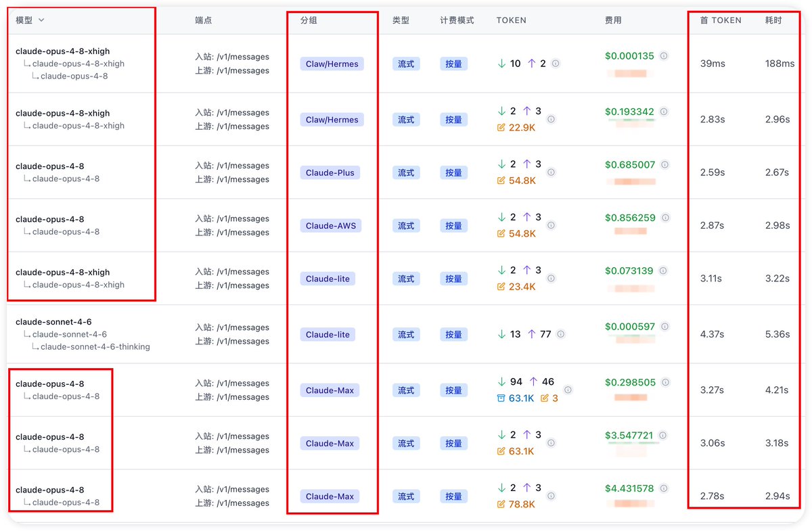Click the 首 TOKEN column header
812x531 pixels.
(x=721, y=20)
